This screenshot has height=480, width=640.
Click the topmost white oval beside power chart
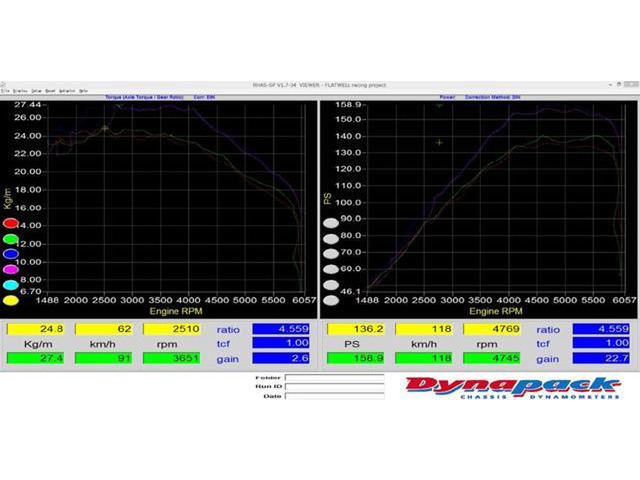(x=331, y=222)
